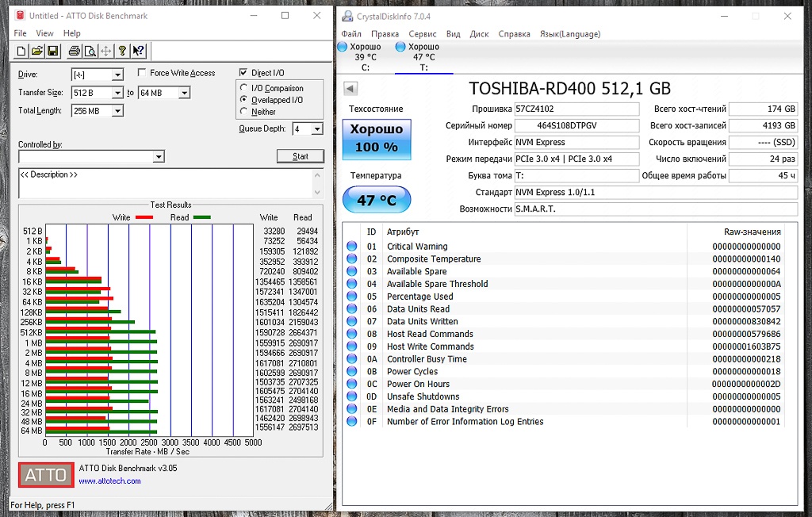Click the CrystalDiskInfo title bar icon
Screen dimensions: 812x517
click(x=347, y=16)
